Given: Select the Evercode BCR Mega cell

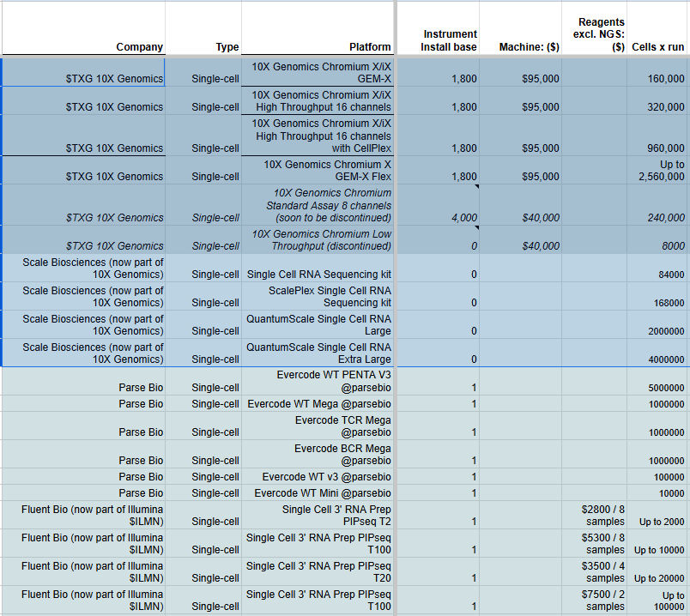Looking at the screenshot, I should [317, 454].
